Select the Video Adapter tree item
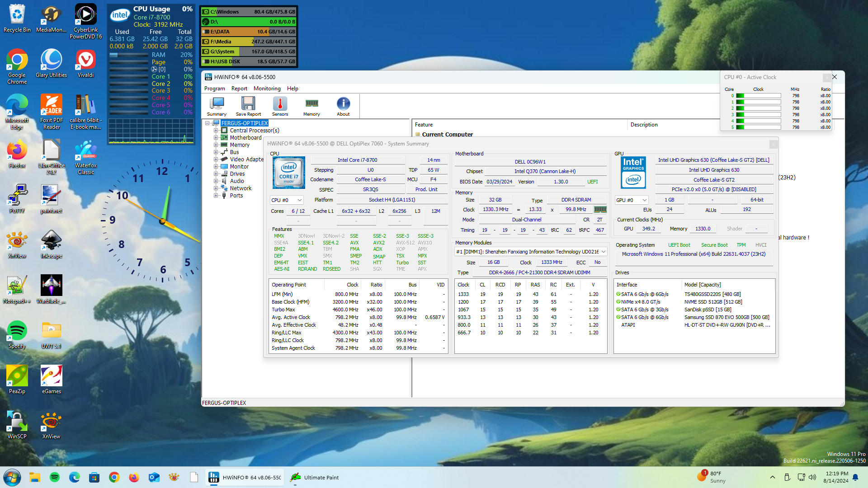The image size is (868, 488). 246,160
